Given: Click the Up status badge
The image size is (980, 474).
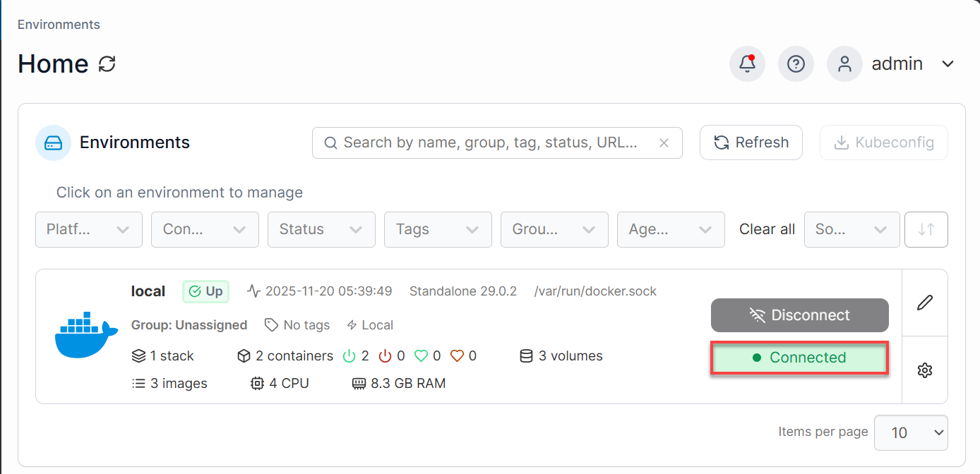Looking at the screenshot, I should coord(205,291).
